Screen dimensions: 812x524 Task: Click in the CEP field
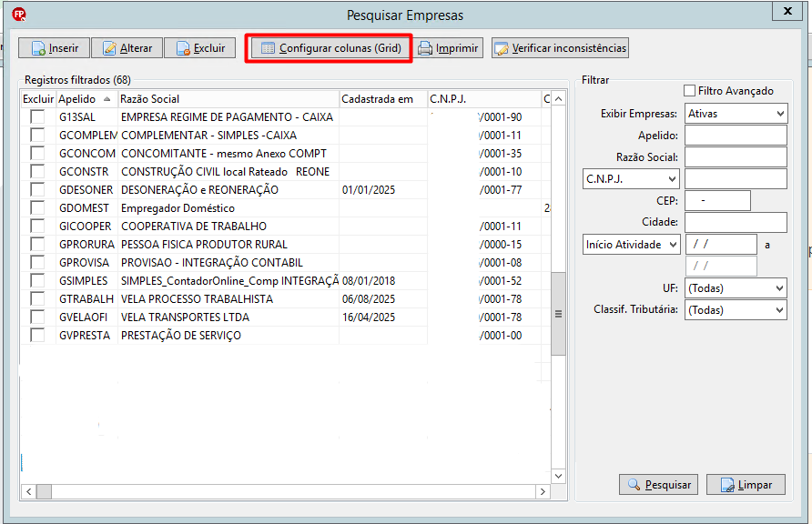[x=717, y=201]
